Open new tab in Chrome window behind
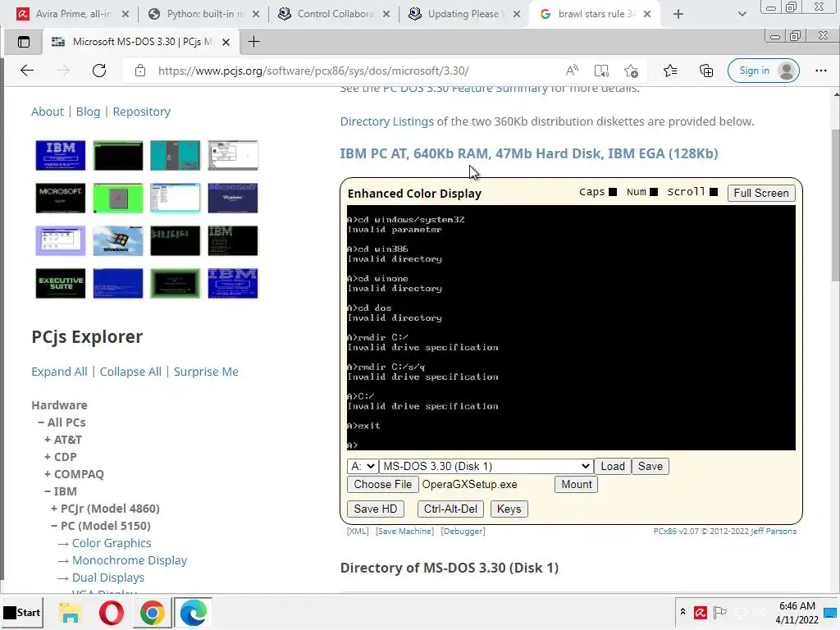Image resolution: width=840 pixels, height=630 pixels. tap(678, 14)
